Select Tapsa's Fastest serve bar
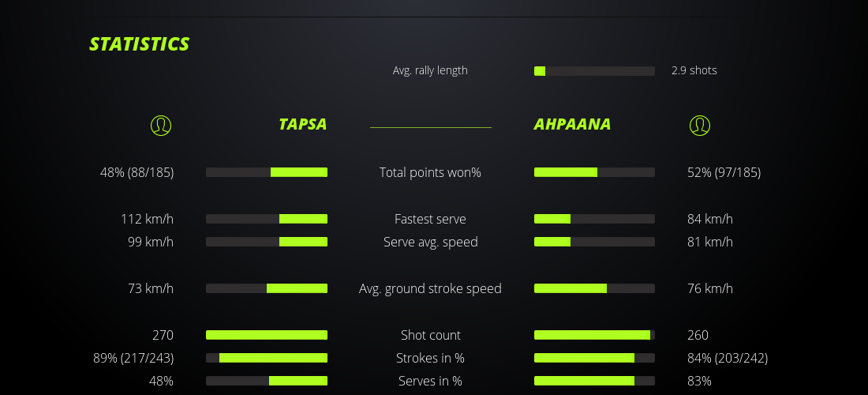The height and width of the screenshot is (395, 868). click(267, 219)
